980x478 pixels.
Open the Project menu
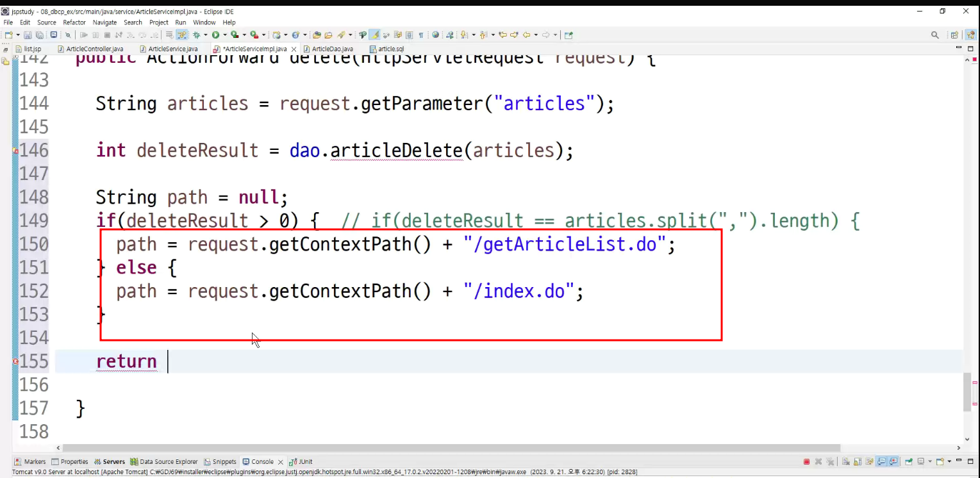158,22
